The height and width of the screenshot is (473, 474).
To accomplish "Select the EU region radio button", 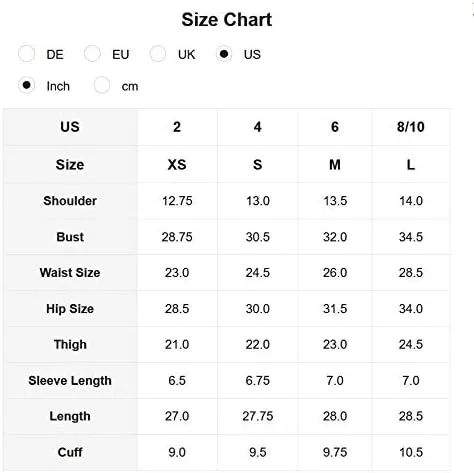I will tap(92, 54).
